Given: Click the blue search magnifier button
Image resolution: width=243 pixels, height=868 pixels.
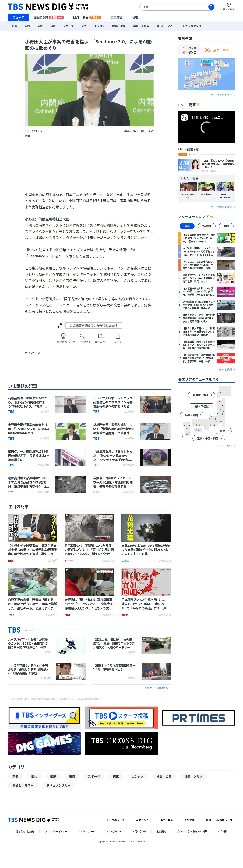Looking at the screenshot, I should coord(211,7).
